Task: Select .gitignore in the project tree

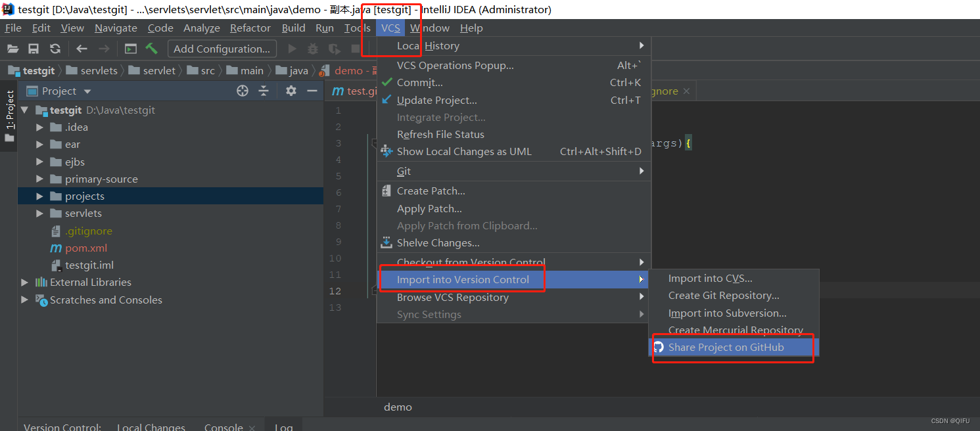Action: 89,231
